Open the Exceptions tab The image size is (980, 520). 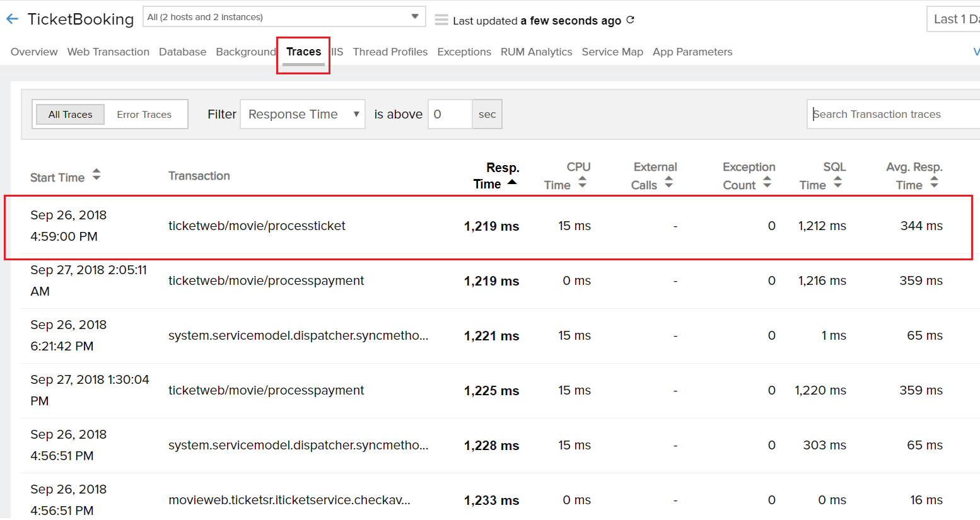[x=464, y=52]
